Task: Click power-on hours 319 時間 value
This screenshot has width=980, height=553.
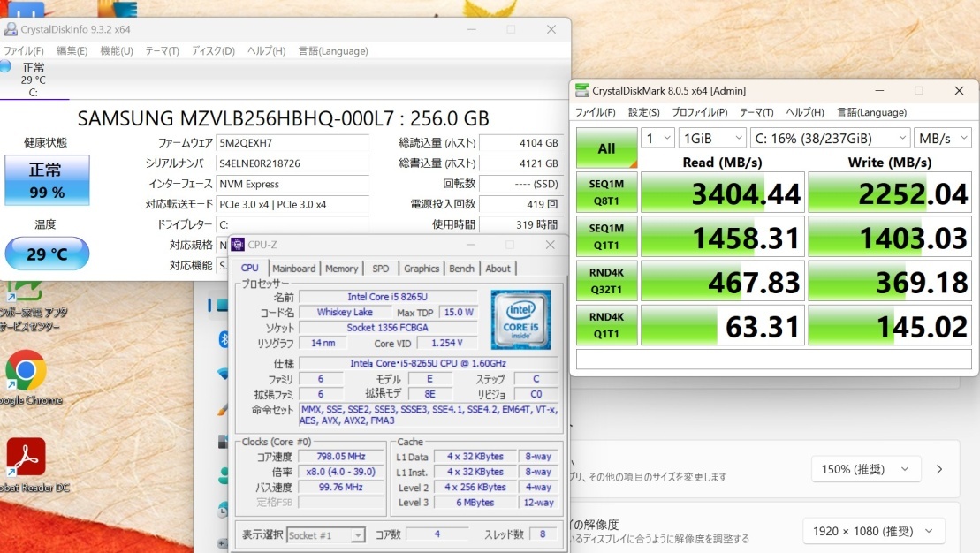Action: click(520, 224)
